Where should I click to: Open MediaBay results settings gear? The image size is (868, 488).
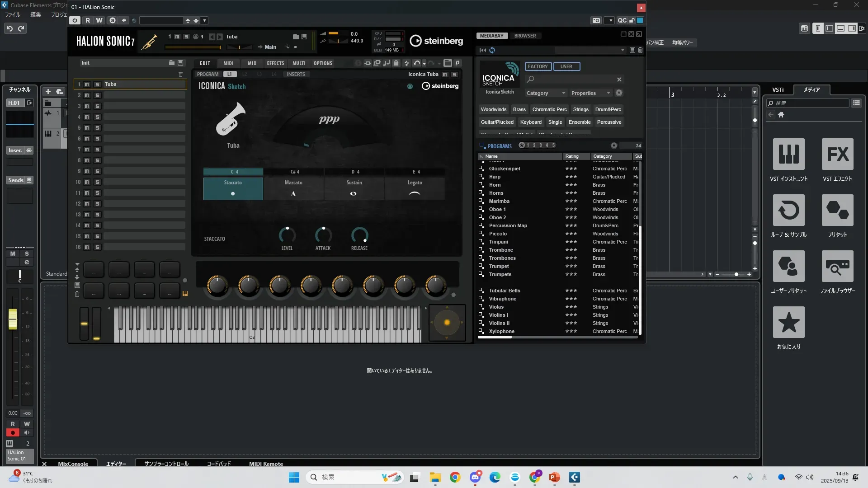pyautogui.click(x=613, y=145)
